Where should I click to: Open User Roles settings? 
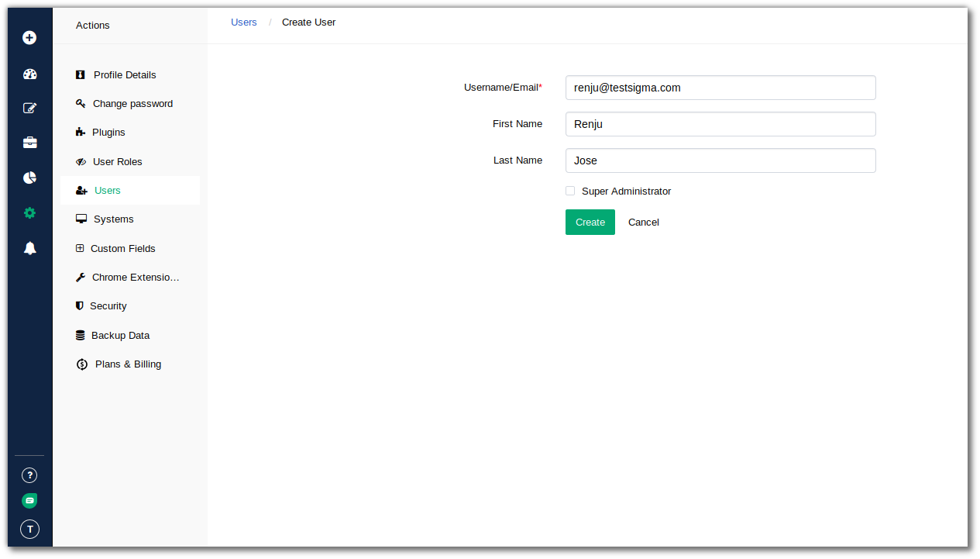130,161
